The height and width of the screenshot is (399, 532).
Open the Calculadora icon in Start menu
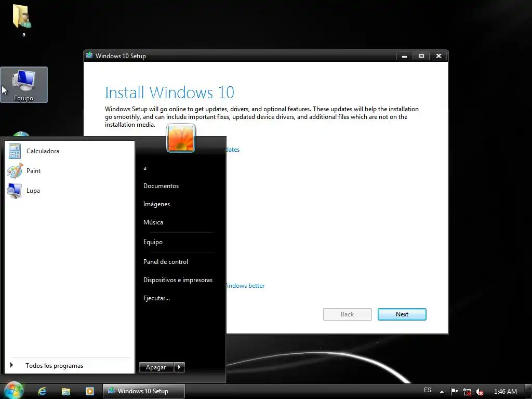15,151
